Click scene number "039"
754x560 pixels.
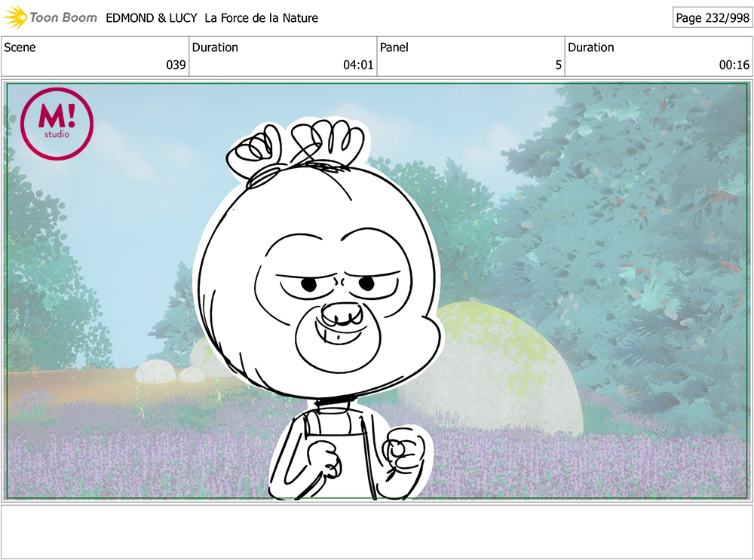click(176, 65)
